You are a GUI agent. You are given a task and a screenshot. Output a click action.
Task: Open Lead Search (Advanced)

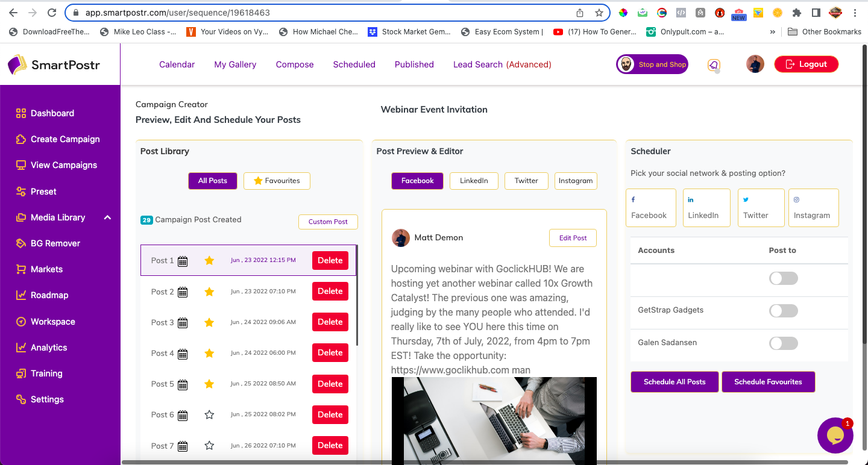(x=502, y=64)
